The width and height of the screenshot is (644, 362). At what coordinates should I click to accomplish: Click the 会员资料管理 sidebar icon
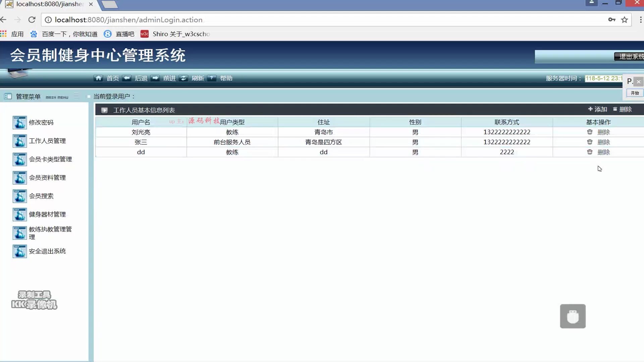19,178
